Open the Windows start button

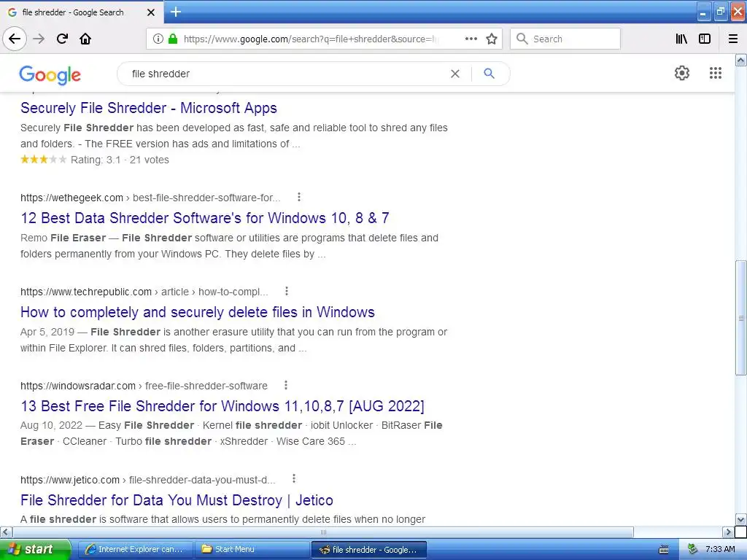(x=34, y=550)
